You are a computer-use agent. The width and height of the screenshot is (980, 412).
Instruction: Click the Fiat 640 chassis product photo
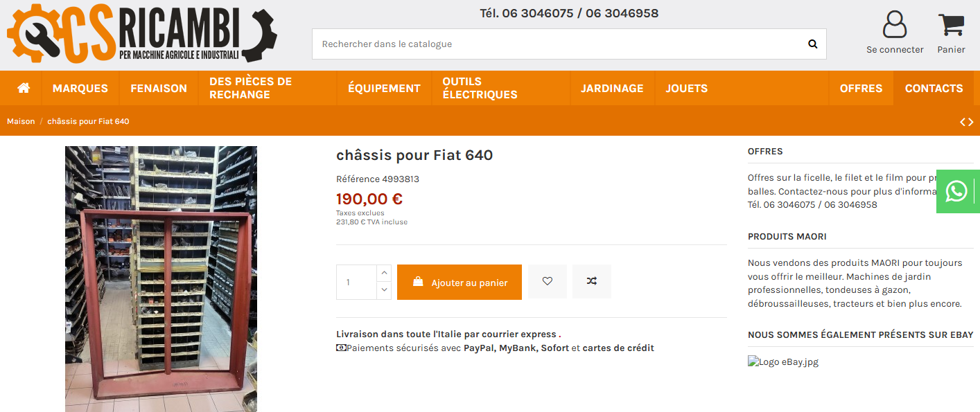click(x=161, y=278)
